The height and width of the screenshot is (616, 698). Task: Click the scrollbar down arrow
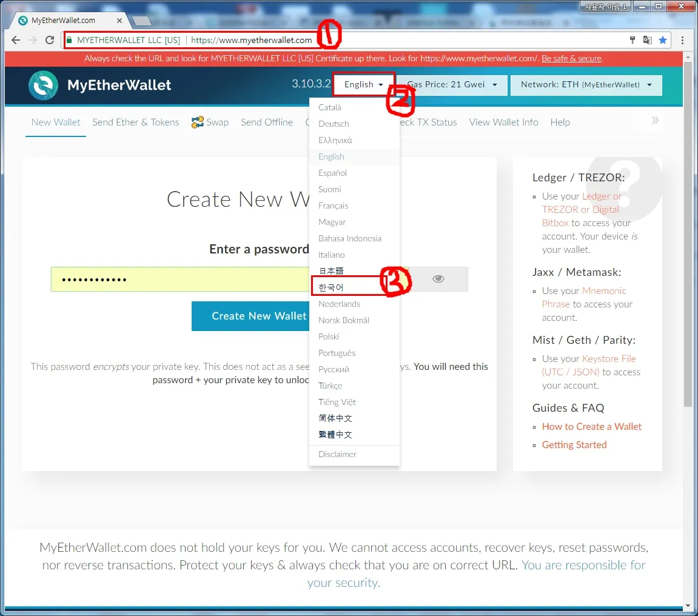pyautogui.click(x=688, y=606)
